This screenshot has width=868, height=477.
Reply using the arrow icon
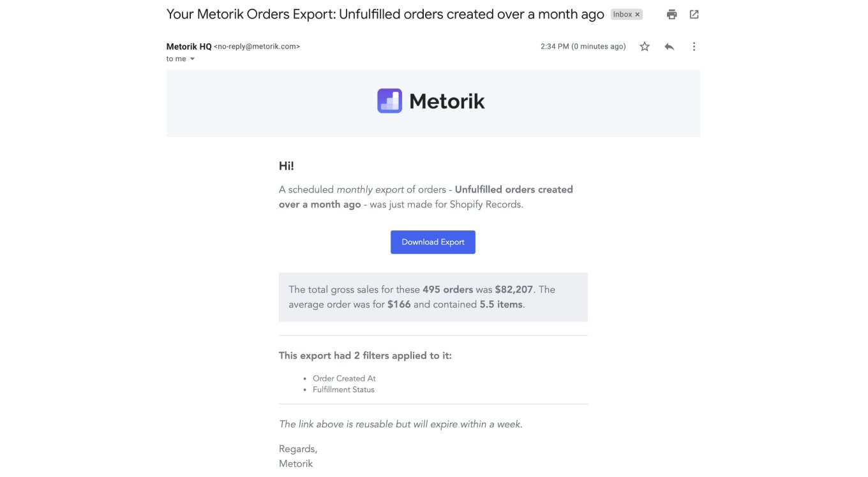[x=669, y=47]
